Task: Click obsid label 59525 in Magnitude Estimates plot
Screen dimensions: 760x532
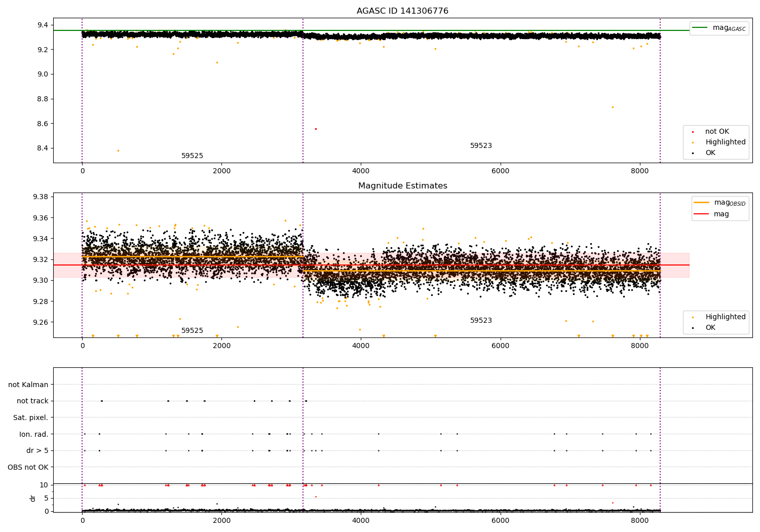Action: [x=192, y=331]
